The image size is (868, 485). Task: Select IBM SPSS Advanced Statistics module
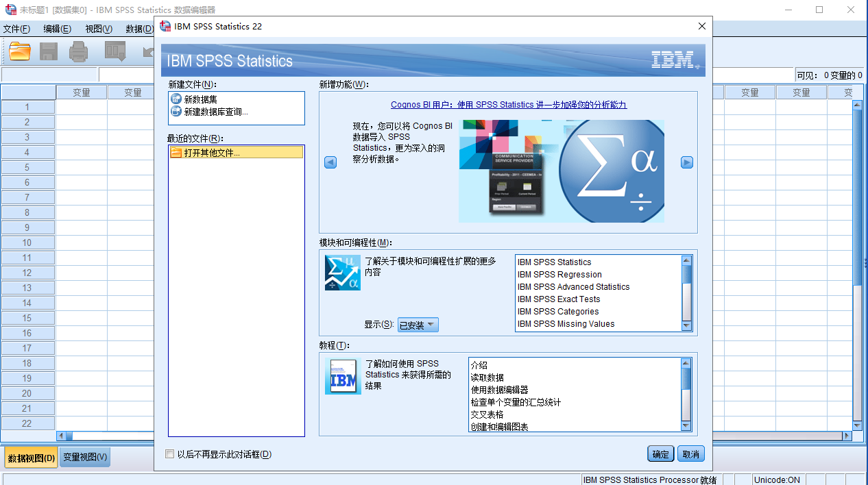click(x=573, y=287)
